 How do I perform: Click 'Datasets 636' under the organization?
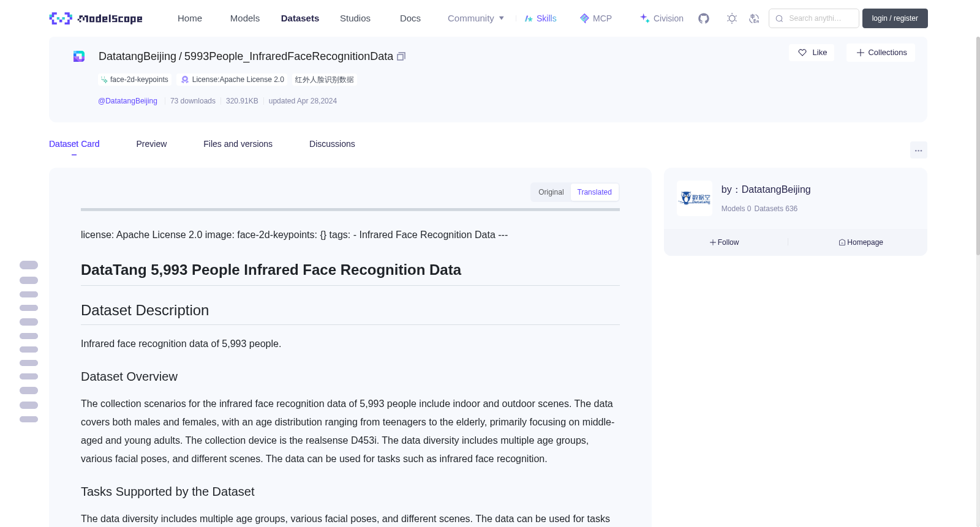(x=776, y=209)
